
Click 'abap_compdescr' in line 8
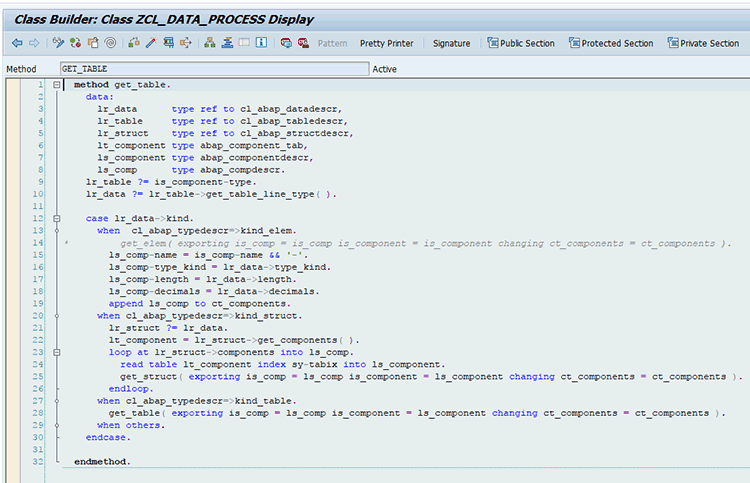coord(242,170)
